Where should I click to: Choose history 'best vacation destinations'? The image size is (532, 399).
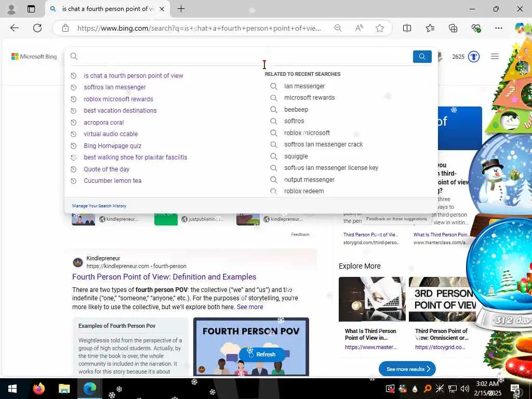pos(120,111)
